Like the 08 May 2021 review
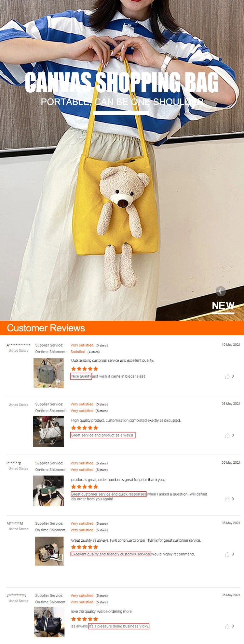Viewport: 244px width, 644px height. 227,435
